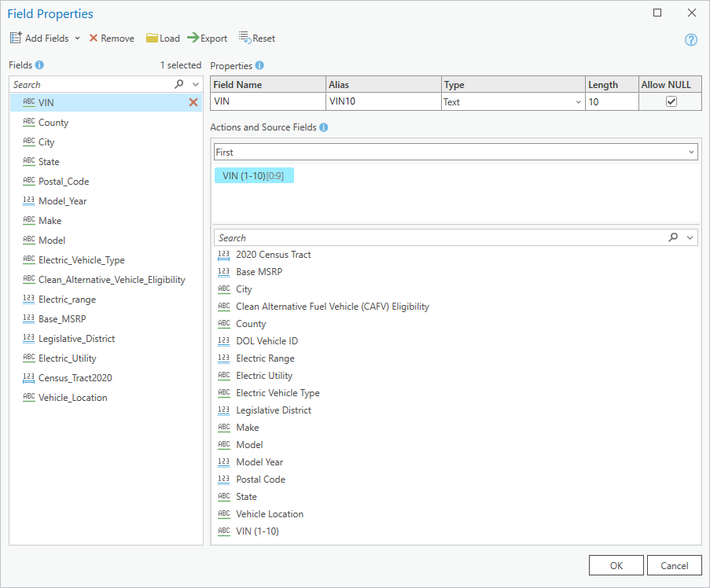Click the Add Fields toolbar icon
The image size is (710, 588).
16,38
